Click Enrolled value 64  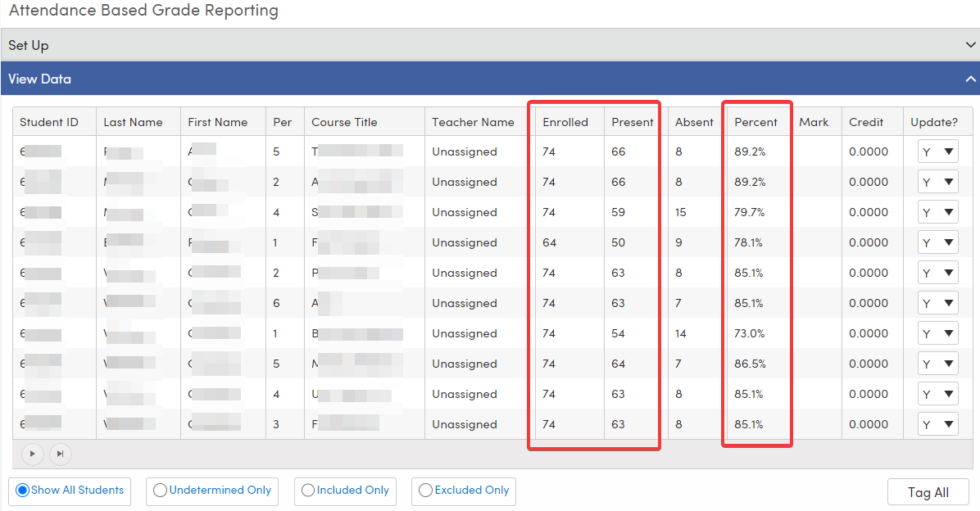click(x=549, y=242)
